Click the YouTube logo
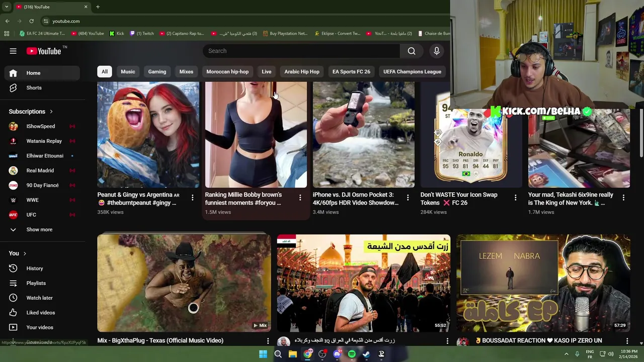 click(44, 51)
